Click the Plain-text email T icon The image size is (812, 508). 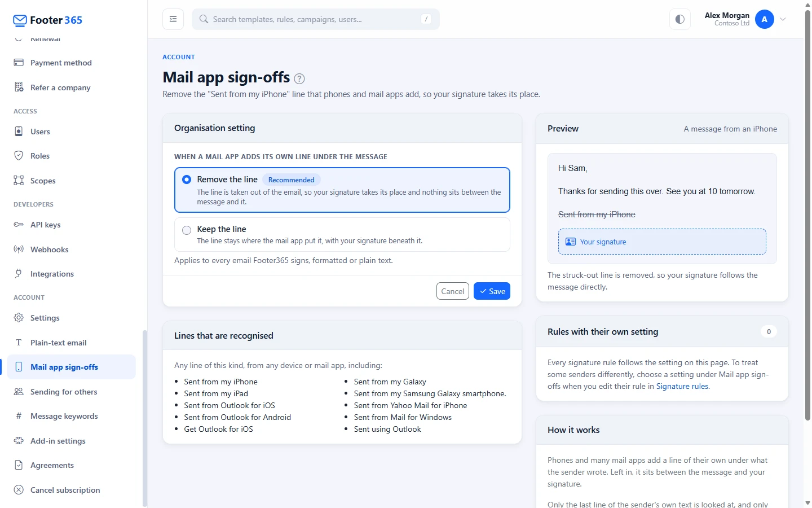coord(19,343)
